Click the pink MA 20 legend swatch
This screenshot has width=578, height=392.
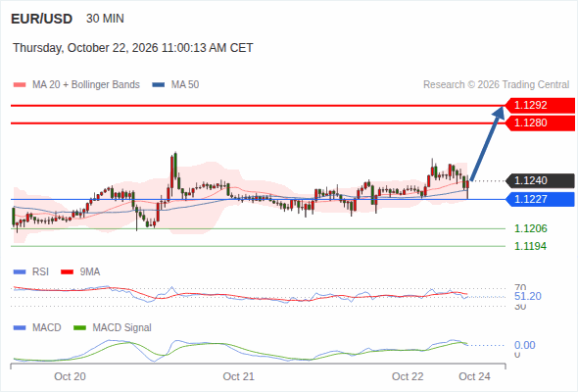20,85
